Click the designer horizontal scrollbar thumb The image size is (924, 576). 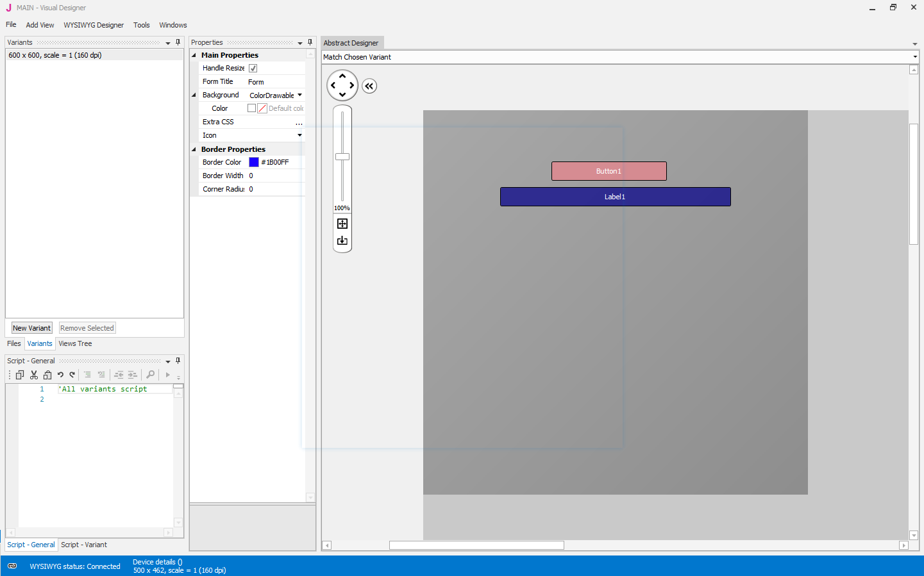[x=476, y=545]
